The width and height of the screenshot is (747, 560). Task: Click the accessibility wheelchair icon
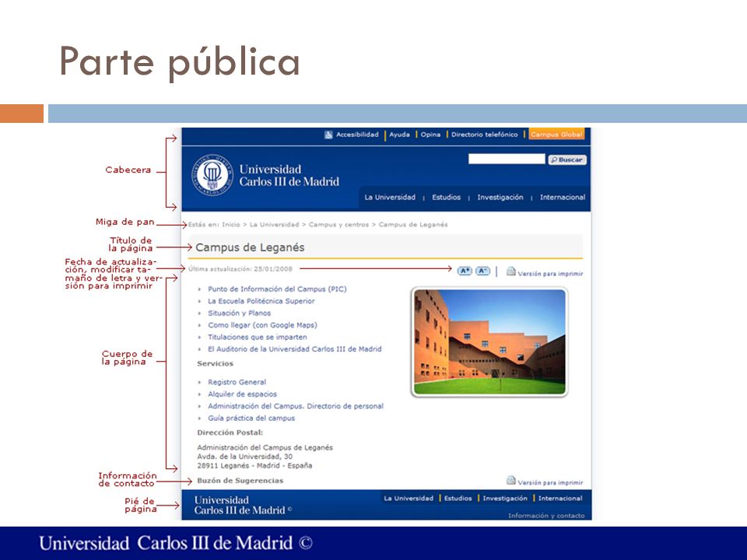(328, 135)
